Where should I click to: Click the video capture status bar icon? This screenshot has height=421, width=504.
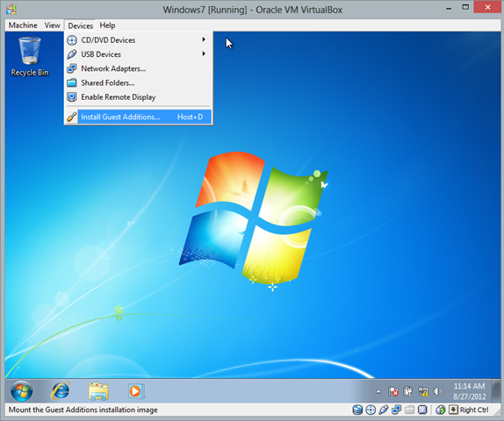tap(422, 410)
